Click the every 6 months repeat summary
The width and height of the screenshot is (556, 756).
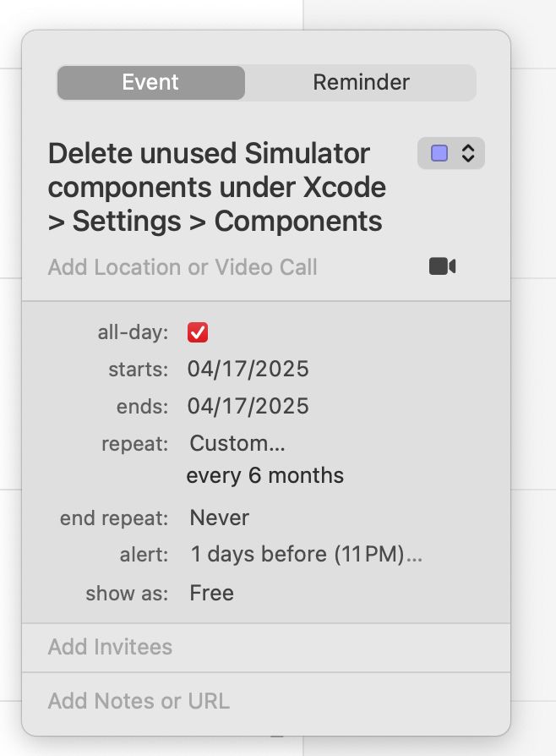pos(265,475)
